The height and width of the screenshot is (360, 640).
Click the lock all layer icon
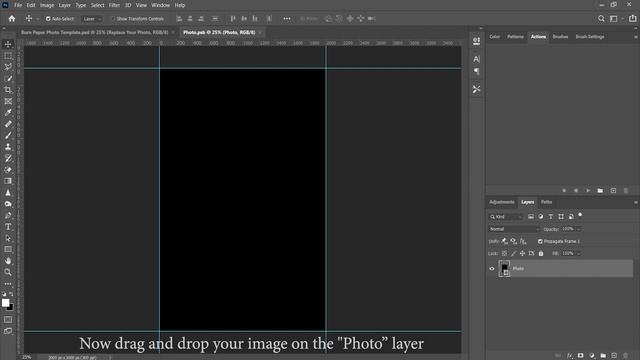click(541, 253)
